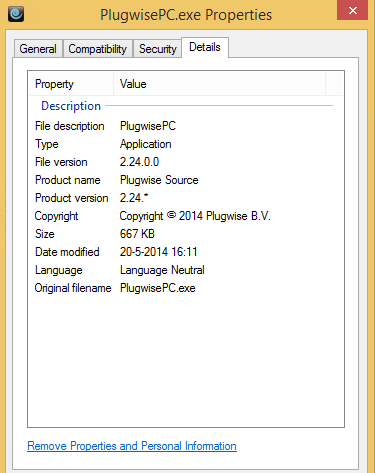Click the Plugwise swirl icon in title bar
Screen dimensions: 375x473
point(16,14)
